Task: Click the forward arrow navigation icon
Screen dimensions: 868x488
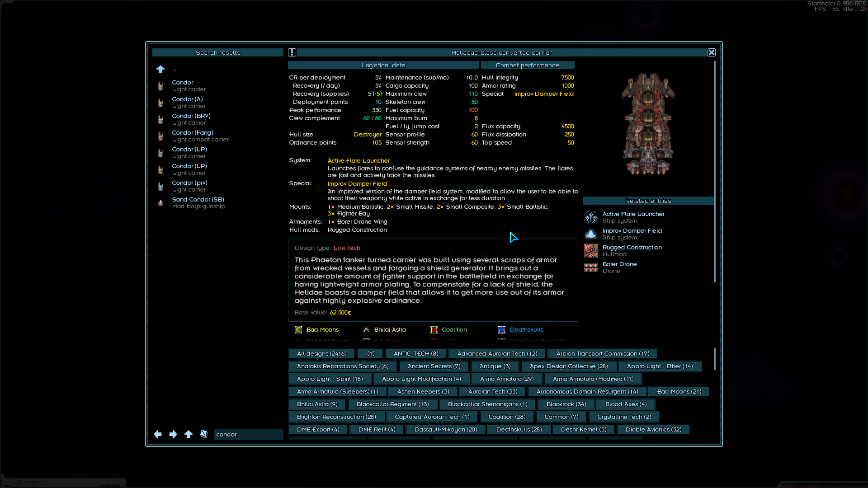Action: pyautogui.click(x=173, y=434)
